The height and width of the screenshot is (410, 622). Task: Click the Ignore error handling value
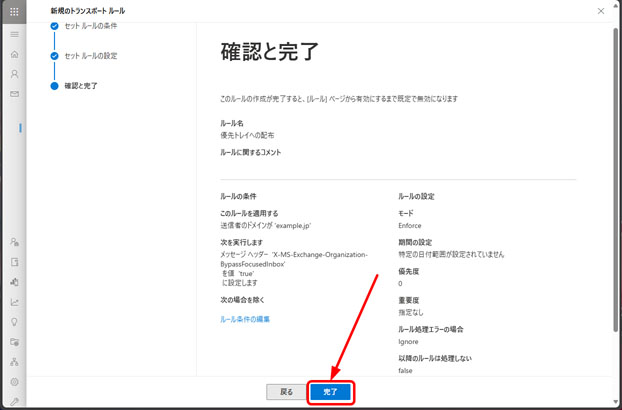[x=408, y=342]
